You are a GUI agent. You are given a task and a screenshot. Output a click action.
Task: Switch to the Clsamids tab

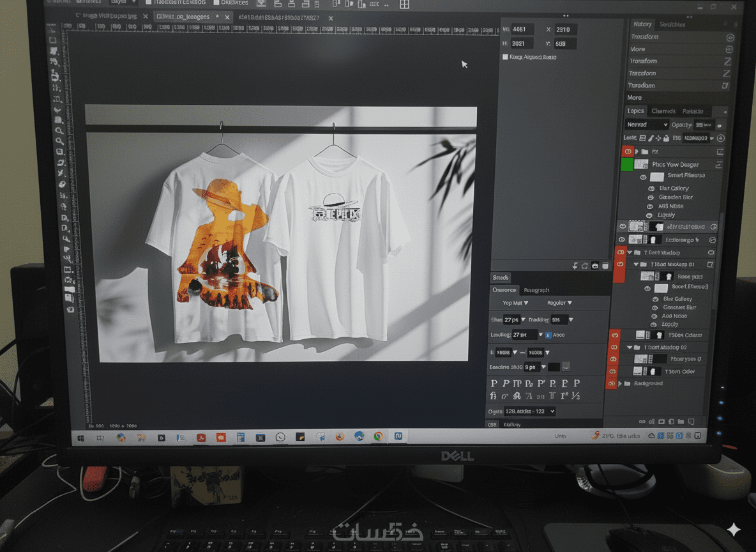[663, 111]
